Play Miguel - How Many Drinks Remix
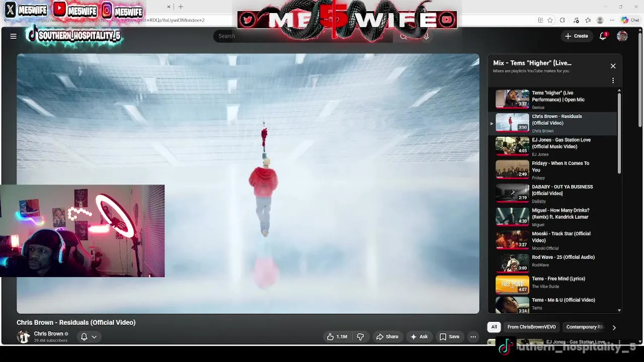Viewport: 644px width, 362px height. point(552,217)
